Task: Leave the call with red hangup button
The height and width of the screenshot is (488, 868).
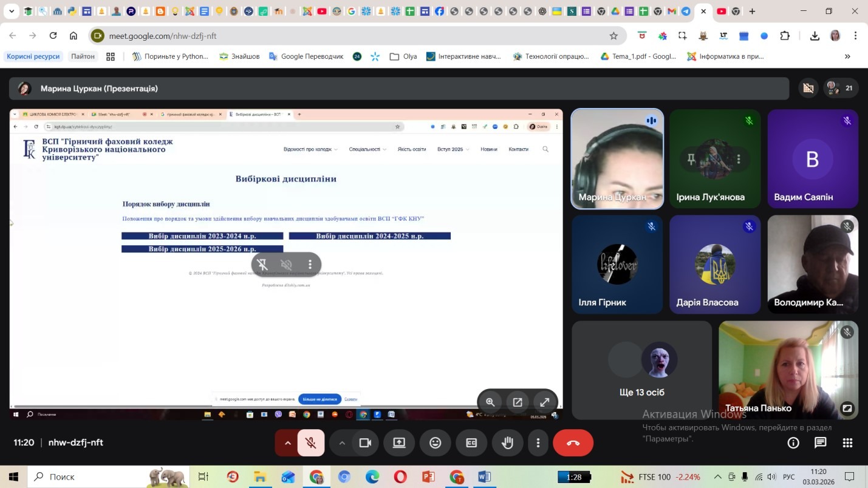Action: click(x=573, y=443)
